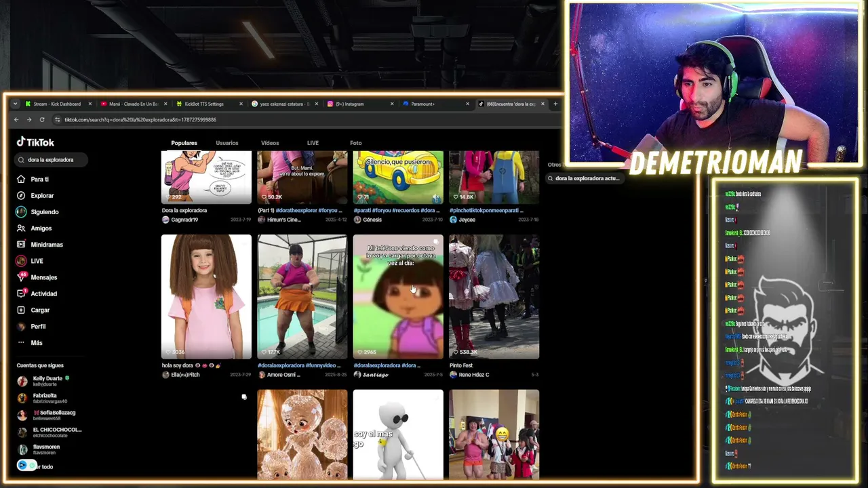Open the Mensajes icon with badge

point(21,277)
